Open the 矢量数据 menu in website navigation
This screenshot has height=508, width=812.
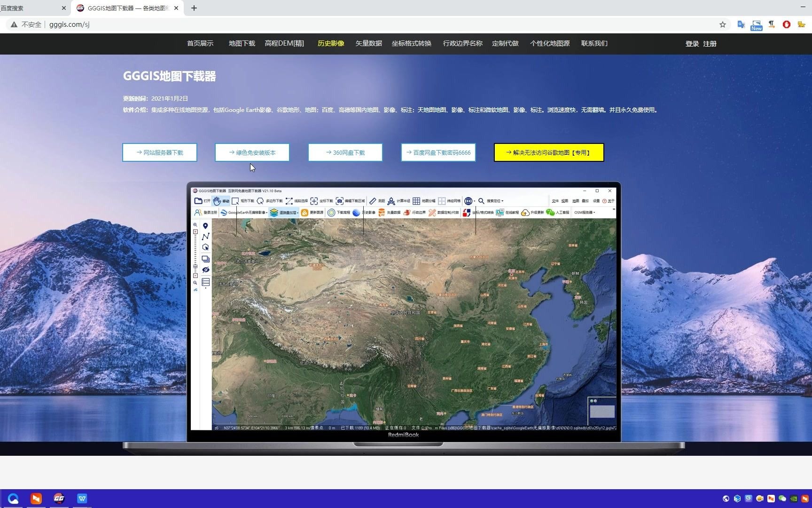(368, 43)
